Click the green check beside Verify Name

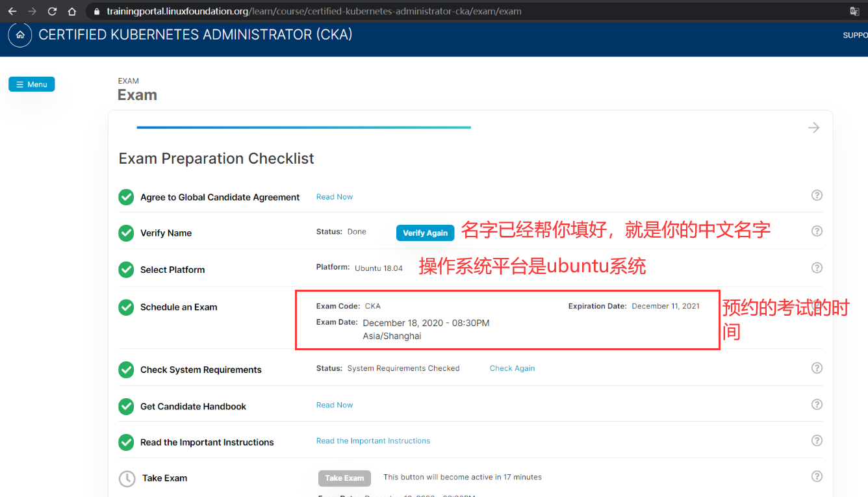[x=126, y=233]
